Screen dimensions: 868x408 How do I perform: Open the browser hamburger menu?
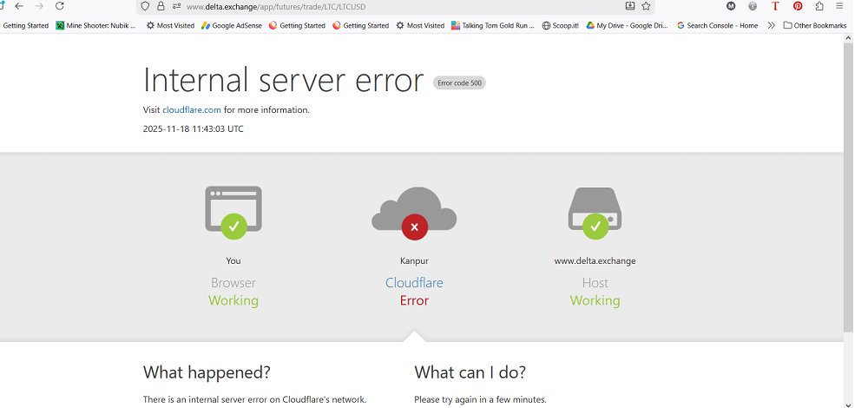pos(839,6)
